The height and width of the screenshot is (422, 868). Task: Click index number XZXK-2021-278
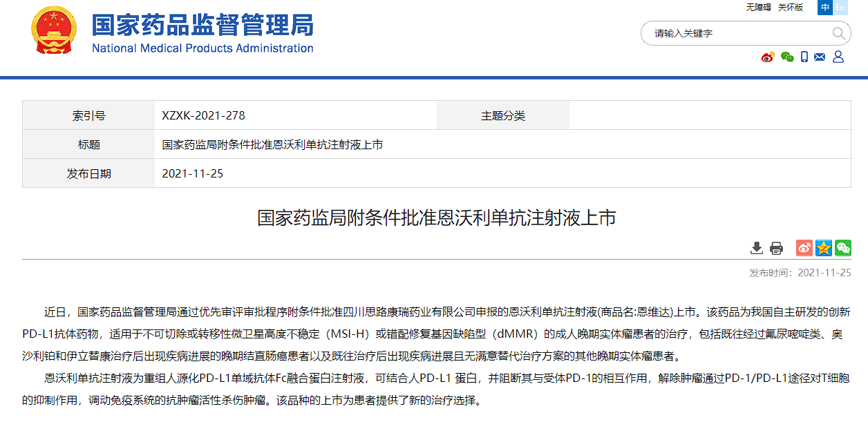click(x=203, y=116)
